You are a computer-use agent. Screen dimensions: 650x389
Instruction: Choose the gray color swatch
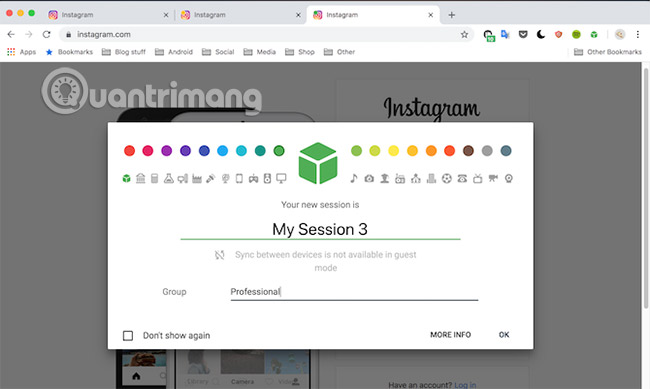pyautogui.click(x=487, y=151)
